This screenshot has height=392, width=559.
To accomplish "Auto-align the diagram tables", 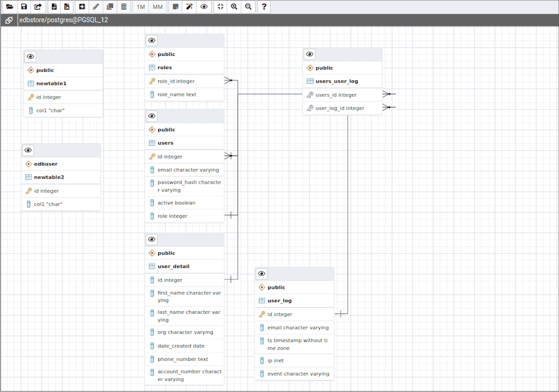I will click(191, 6).
